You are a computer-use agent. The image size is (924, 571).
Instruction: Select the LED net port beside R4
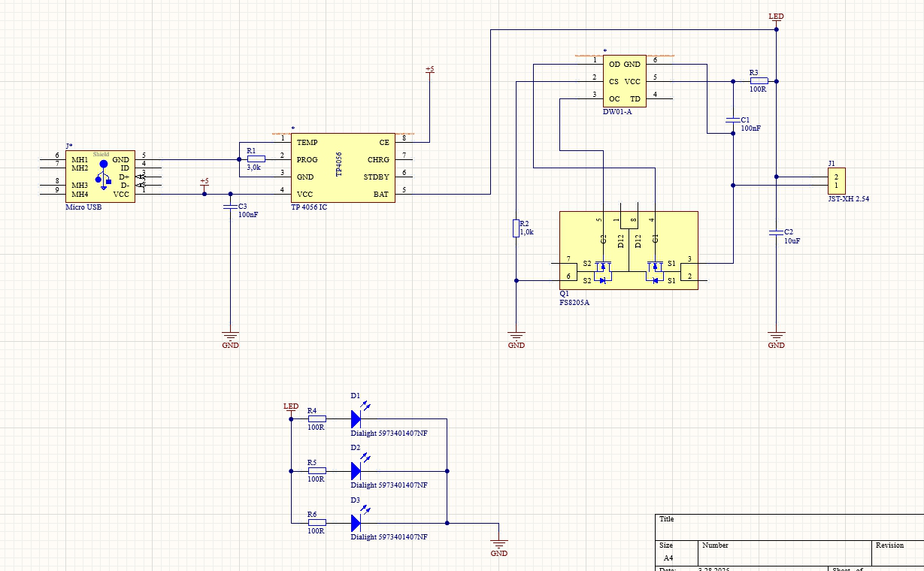click(291, 408)
